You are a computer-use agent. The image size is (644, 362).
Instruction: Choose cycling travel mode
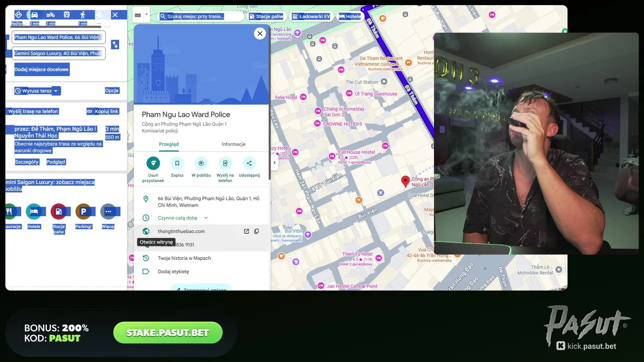[x=99, y=15]
